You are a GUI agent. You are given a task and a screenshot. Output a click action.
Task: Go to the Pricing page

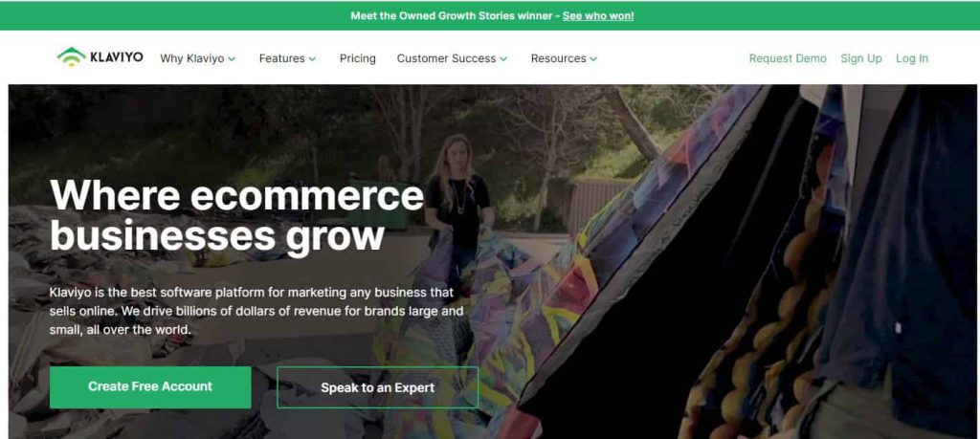point(358,58)
